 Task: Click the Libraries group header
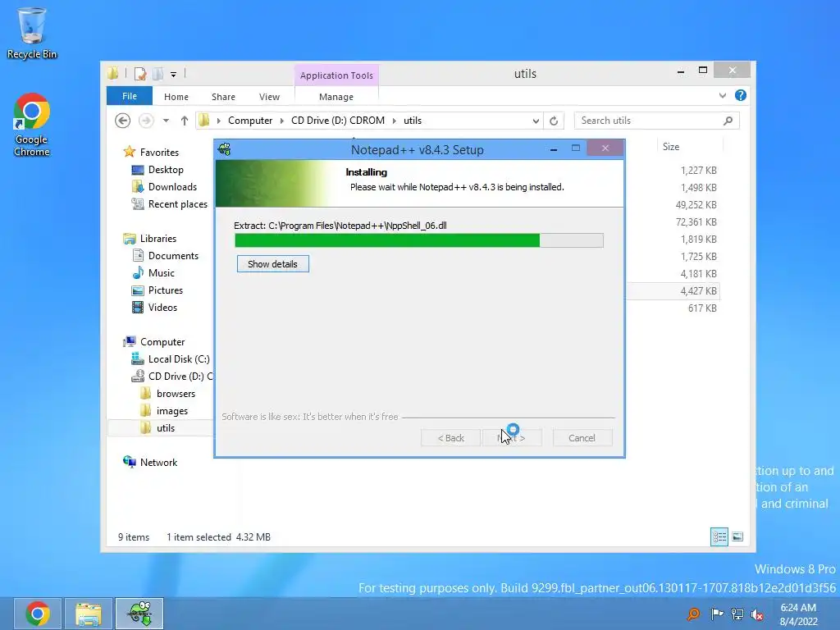(x=157, y=239)
